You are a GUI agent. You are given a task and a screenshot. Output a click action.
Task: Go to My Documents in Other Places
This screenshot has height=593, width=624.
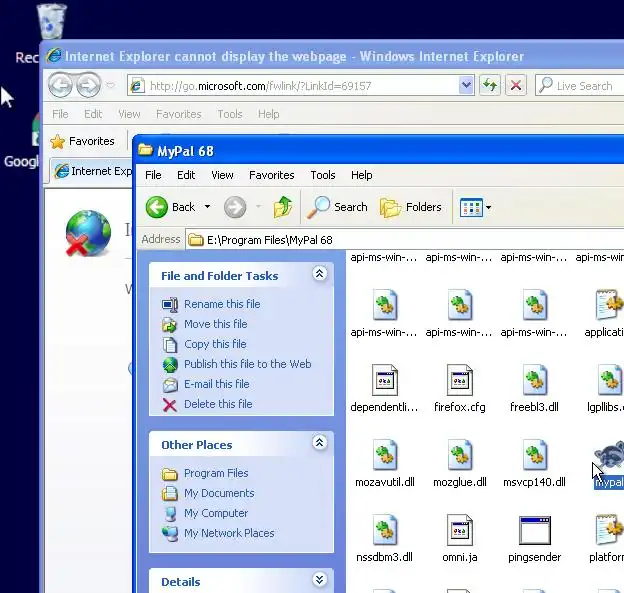(x=219, y=493)
